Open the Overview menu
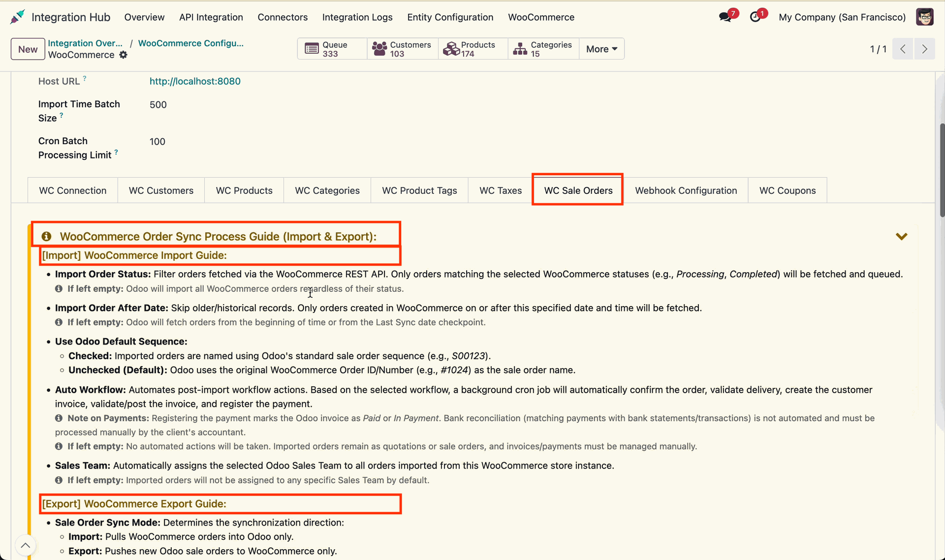Viewport: 945px width, 560px height. [144, 17]
